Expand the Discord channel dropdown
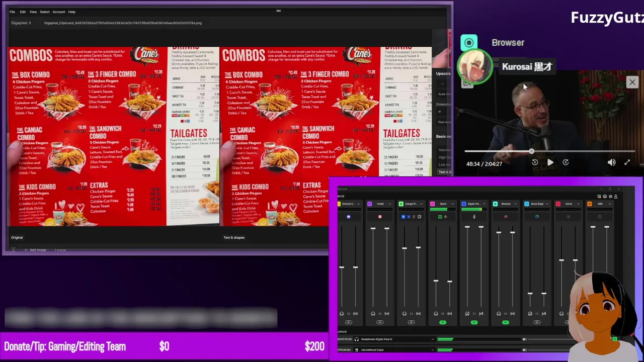The image size is (644, 362). pos(358,204)
